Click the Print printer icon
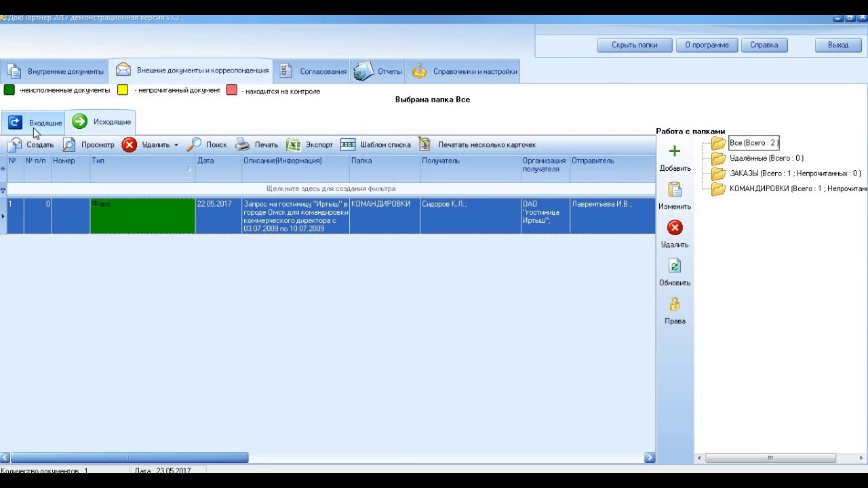Screen dimensions: 868x488 click(243, 144)
